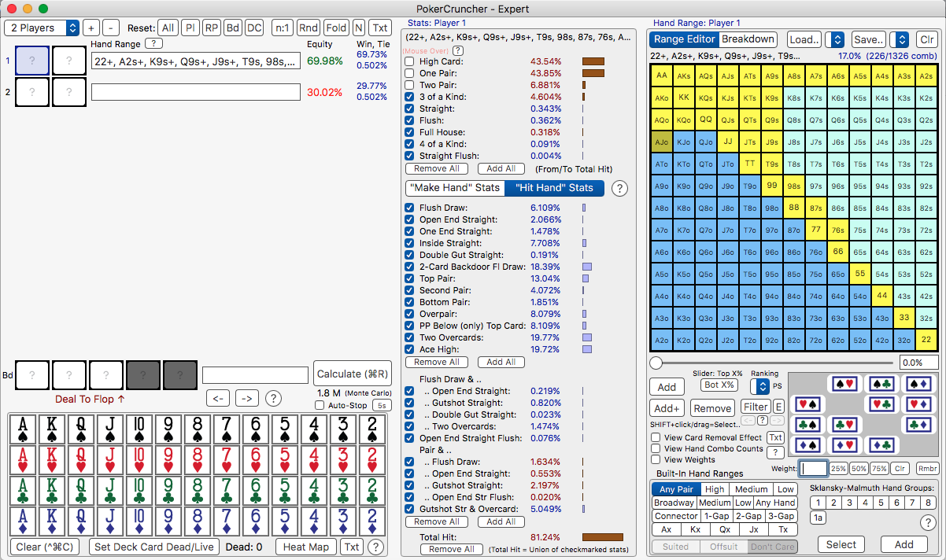Pick the Queen of clubs deck card
The height and width of the screenshot is (560, 946).
(81, 491)
